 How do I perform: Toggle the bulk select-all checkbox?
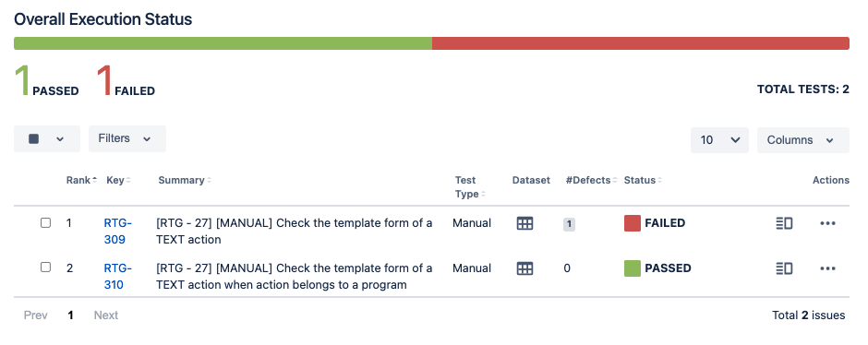[34, 138]
